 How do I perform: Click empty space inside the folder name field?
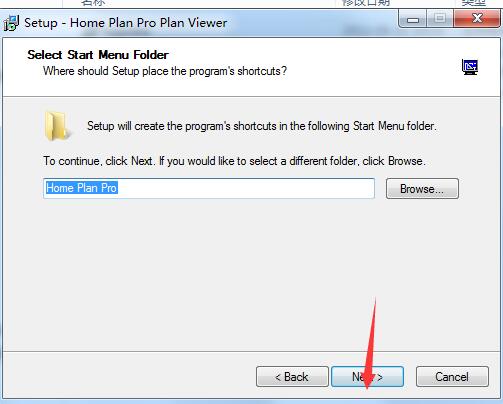coord(246,188)
